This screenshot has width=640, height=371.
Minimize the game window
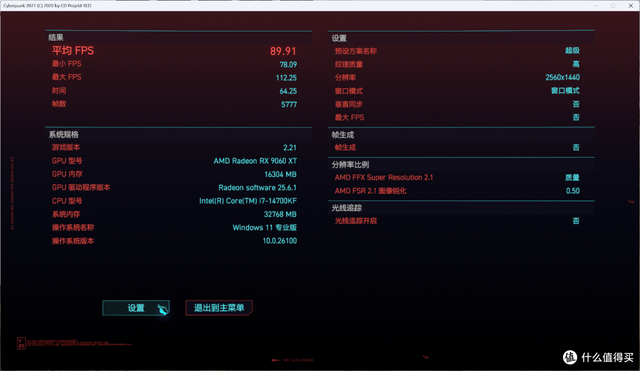(596, 5)
